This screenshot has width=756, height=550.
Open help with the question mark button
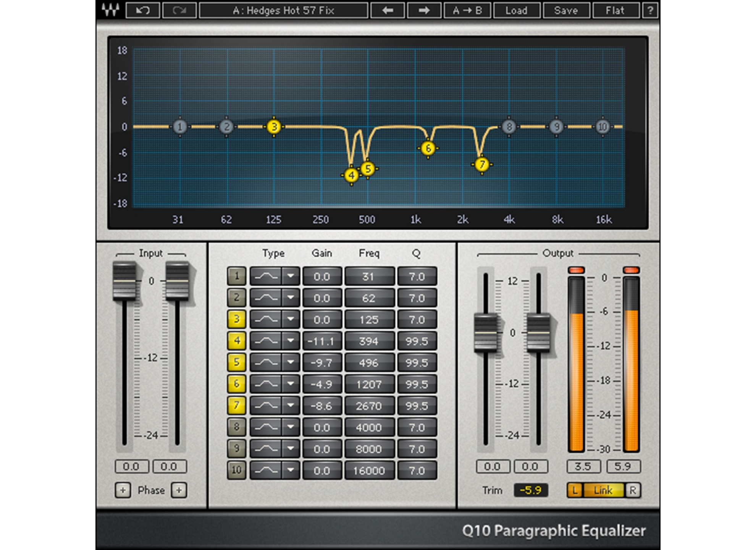[x=650, y=10]
